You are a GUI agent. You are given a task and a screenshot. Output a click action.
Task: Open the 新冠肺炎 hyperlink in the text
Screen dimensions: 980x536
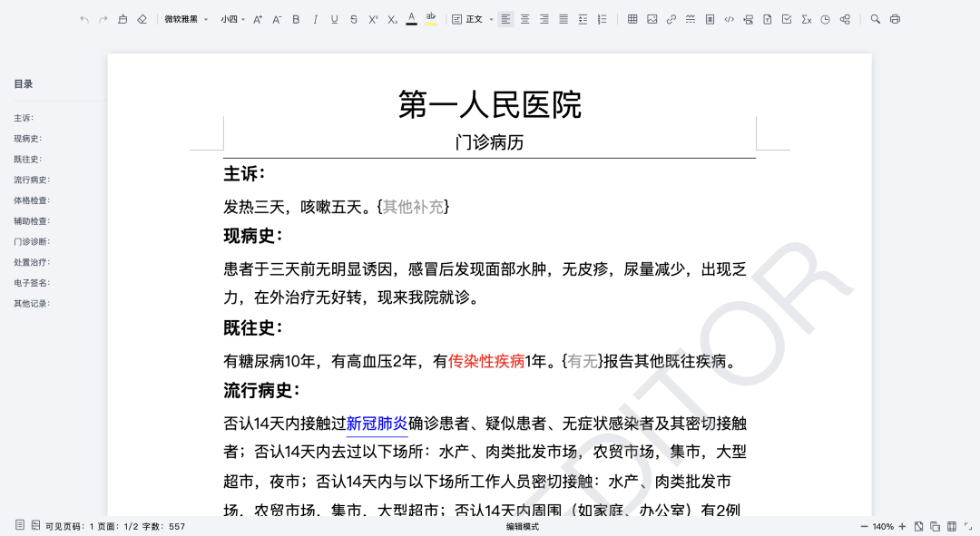(377, 423)
